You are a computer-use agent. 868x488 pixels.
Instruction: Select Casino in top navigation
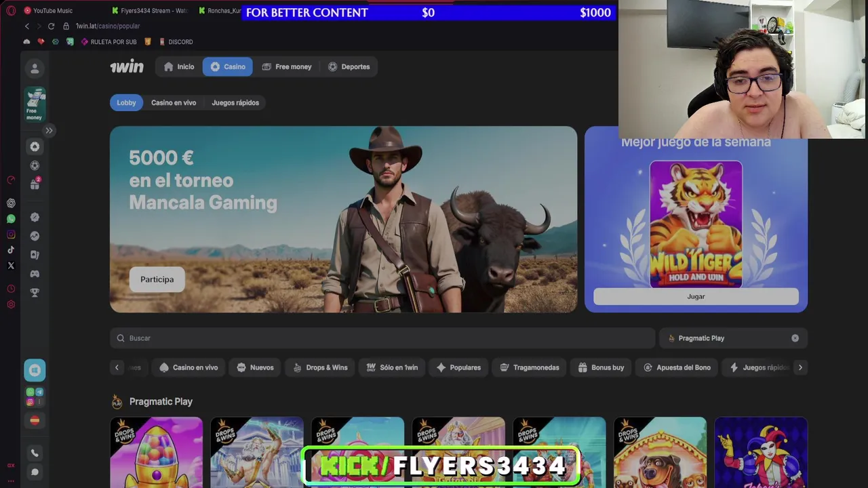point(228,66)
